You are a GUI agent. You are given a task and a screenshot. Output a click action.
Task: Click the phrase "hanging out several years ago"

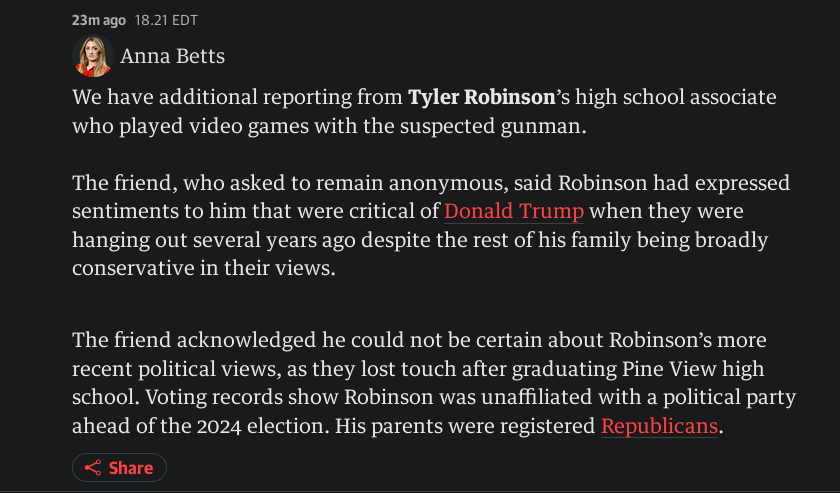coord(214,240)
